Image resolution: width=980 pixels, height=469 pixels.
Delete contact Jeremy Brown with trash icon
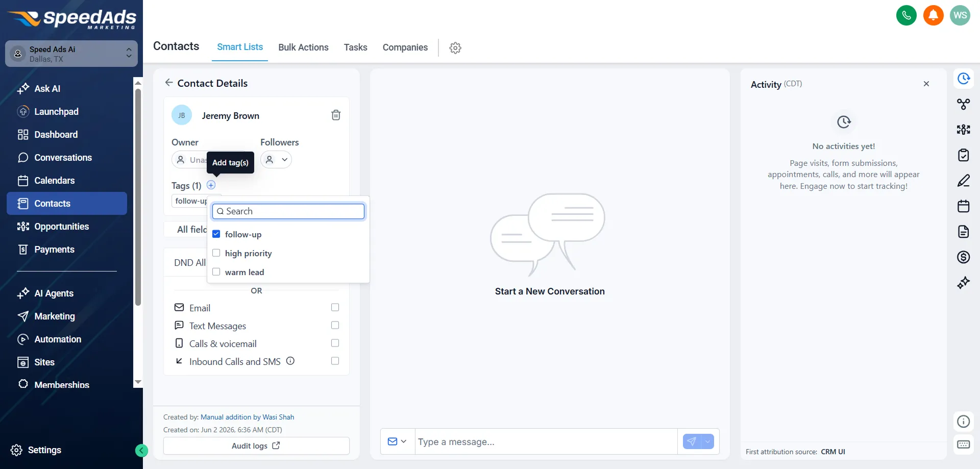click(336, 115)
